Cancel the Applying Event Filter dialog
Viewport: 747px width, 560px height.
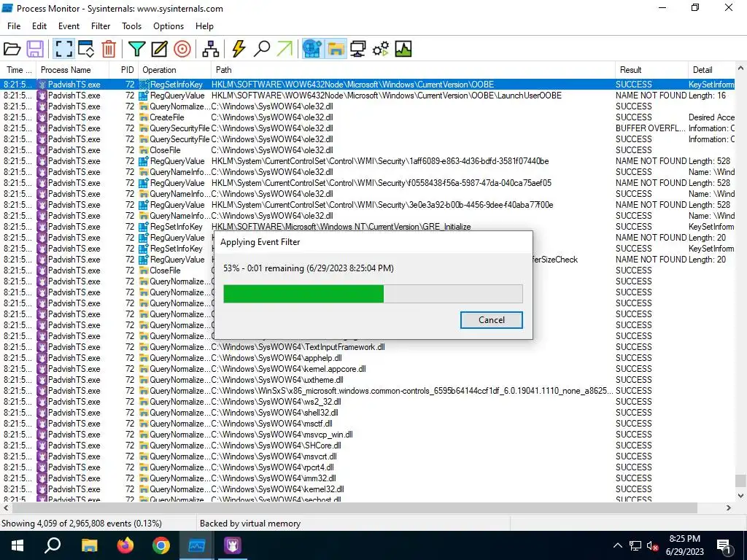[x=491, y=320]
